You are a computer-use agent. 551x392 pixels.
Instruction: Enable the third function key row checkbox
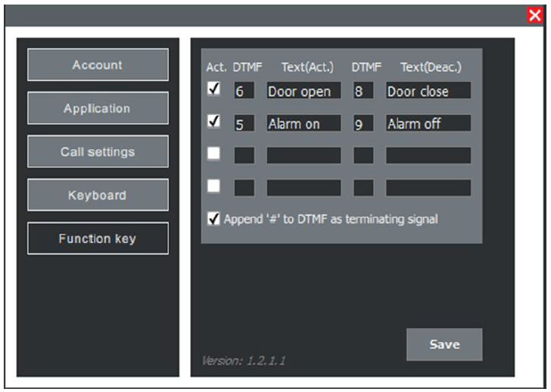coord(214,154)
